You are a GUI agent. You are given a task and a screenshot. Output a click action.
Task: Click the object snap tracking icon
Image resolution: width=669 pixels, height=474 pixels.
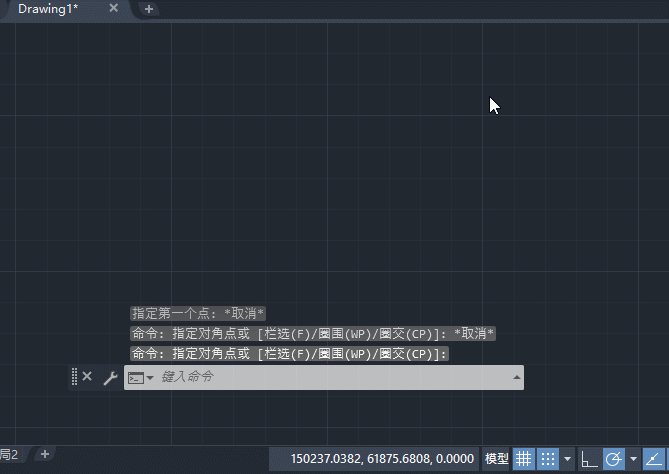tap(655, 459)
